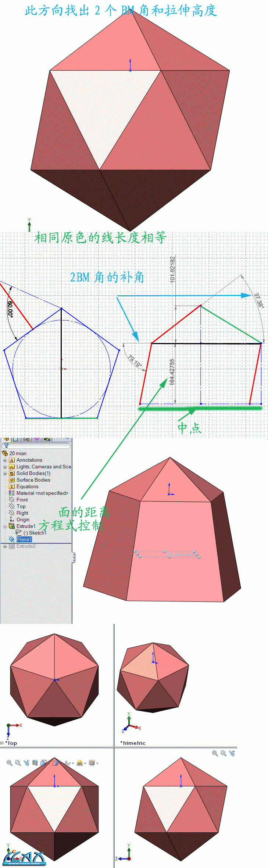The height and width of the screenshot is (868, 268).
Task: Expand the suppressed Extrude2 feature
Action: (5, 546)
